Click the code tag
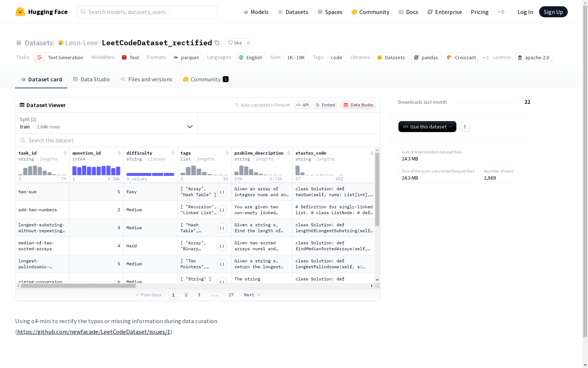This screenshot has width=588, height=368. 336,57
